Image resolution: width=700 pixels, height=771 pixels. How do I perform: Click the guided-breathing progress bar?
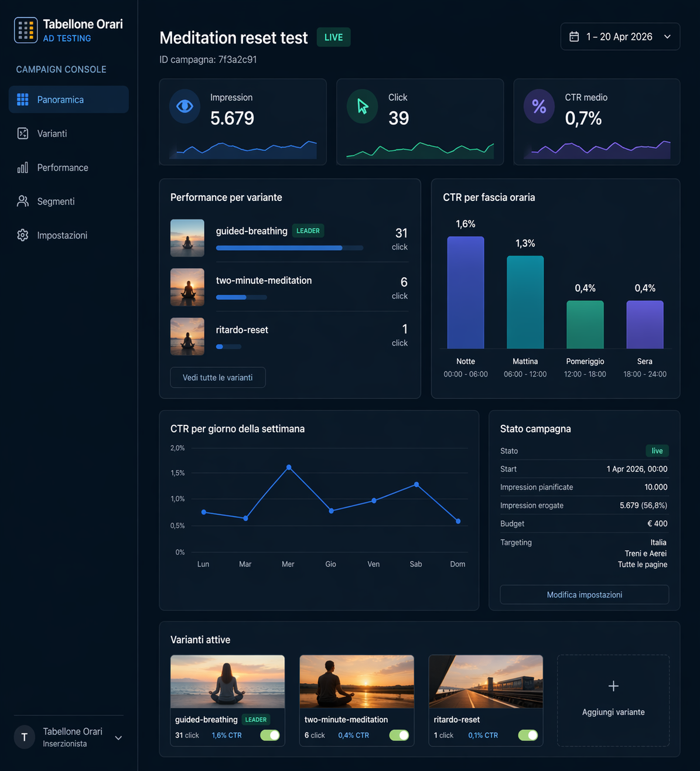(289, 247)
